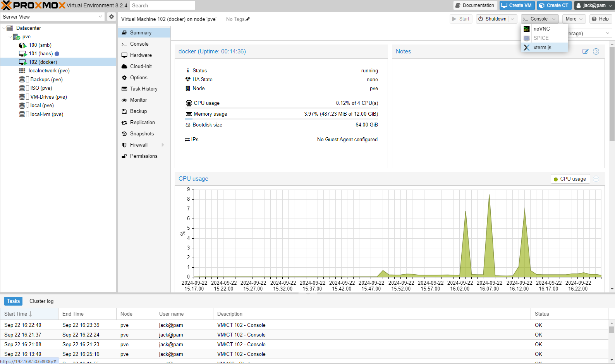Screen dimensions: 615x364
Task: Open the Shutdown dropdown arrow
Action: [x=512, y=19]
